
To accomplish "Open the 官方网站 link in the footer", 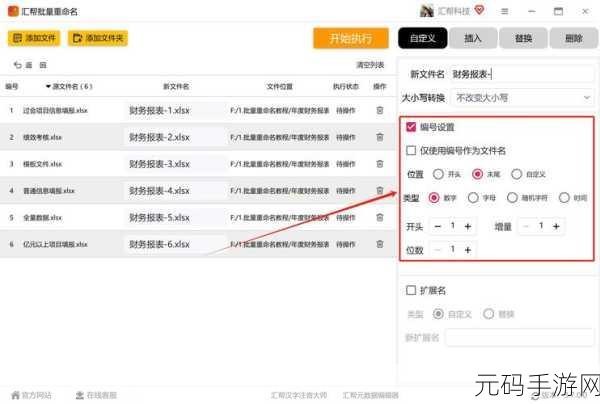I will point(32,395).
